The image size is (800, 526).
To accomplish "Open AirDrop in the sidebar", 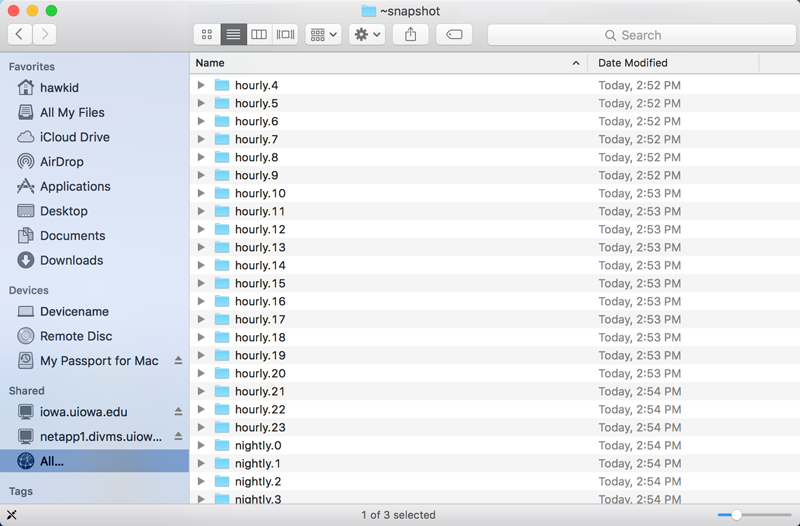I will (x=61, y=162).
